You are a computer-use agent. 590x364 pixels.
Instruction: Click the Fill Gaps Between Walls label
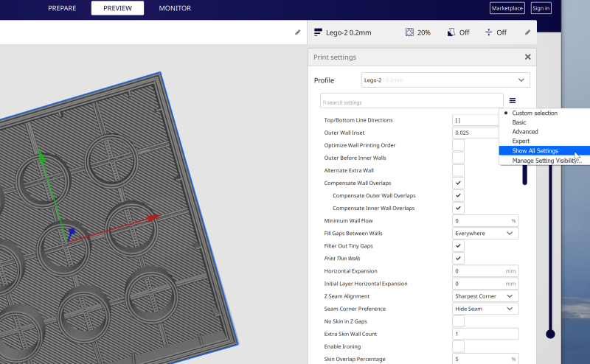click(x=353, y=234)
